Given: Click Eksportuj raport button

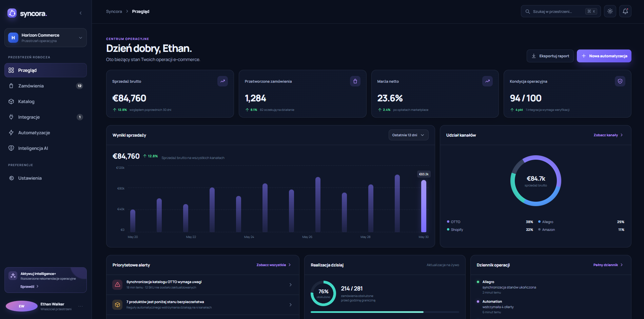Looking at the screenshot, I should pos(550,56).
